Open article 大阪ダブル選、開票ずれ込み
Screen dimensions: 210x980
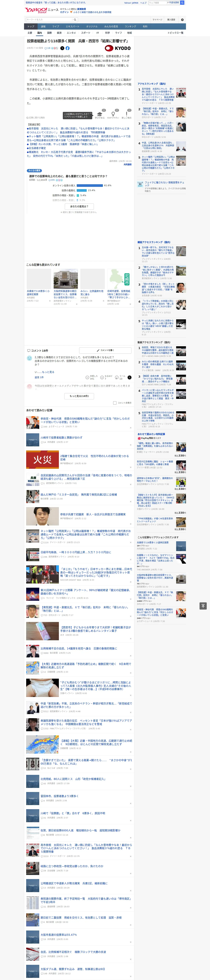[73, 969]
